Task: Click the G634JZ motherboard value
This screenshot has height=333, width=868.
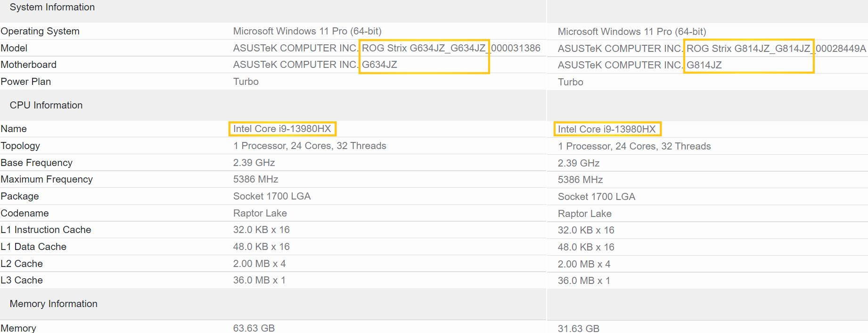Action: [379, 65]
